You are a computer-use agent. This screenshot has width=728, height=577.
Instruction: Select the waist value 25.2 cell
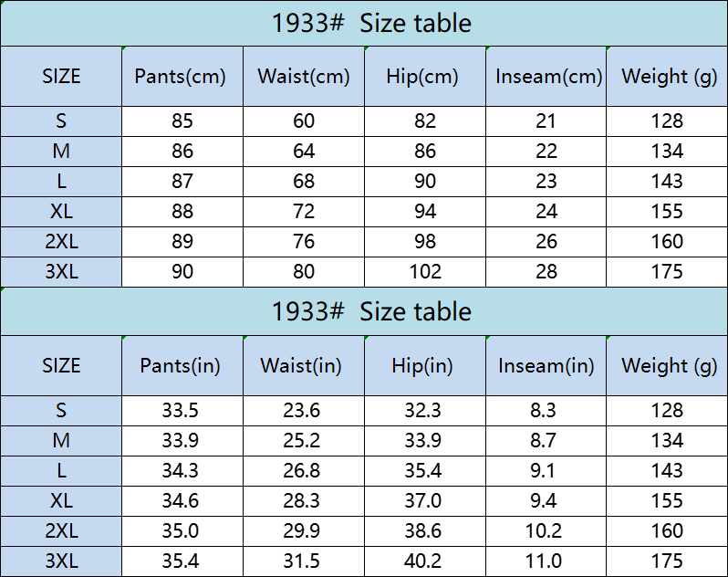tap(304, 440)
